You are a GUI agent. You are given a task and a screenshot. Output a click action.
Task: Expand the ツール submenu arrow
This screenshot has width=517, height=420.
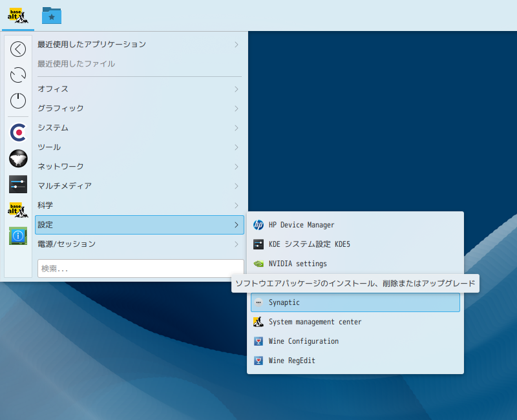tap(237, 147)
